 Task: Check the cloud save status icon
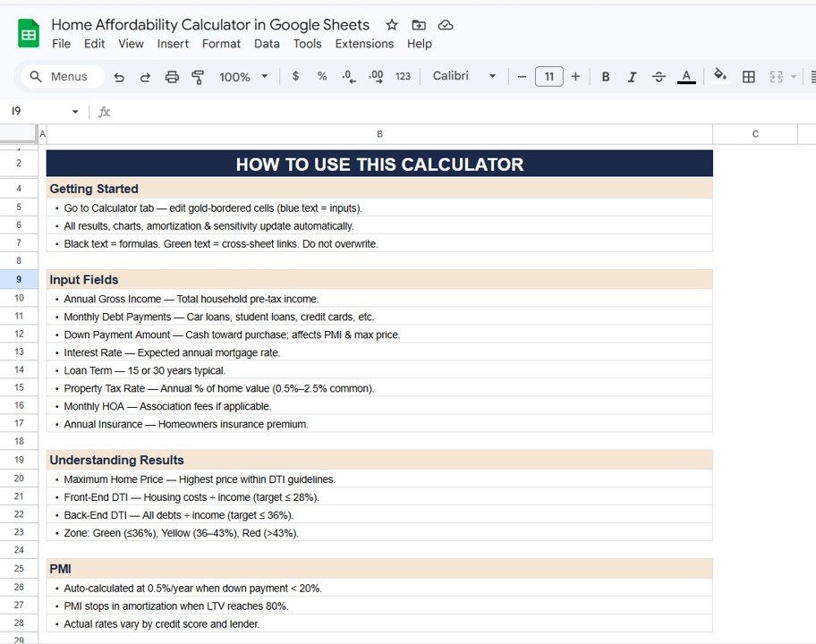(446, 25)
